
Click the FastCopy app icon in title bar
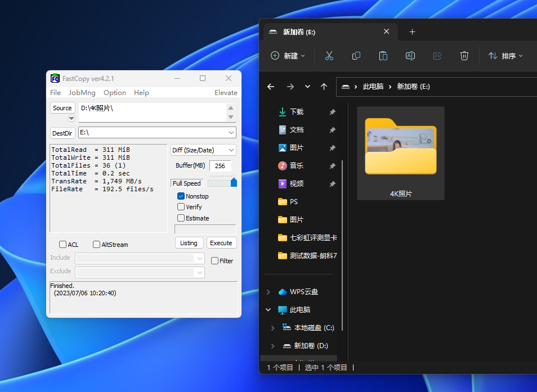[55, 78]
